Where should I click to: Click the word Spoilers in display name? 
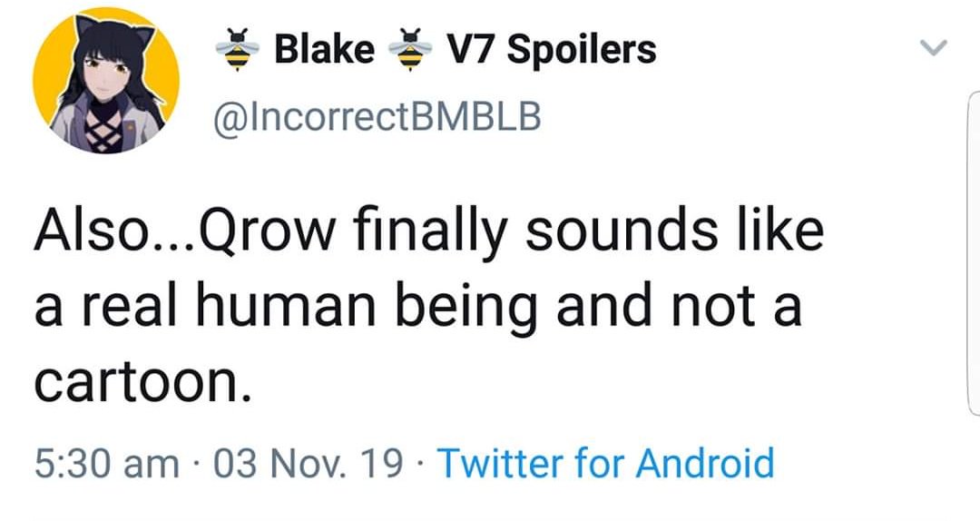583,50
